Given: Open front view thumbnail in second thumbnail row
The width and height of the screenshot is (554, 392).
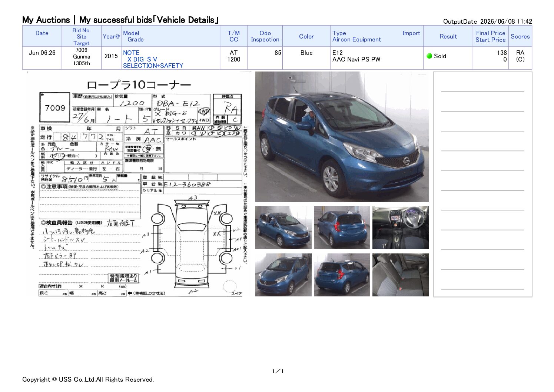Looking at the screenshot, I should [283, 275].
